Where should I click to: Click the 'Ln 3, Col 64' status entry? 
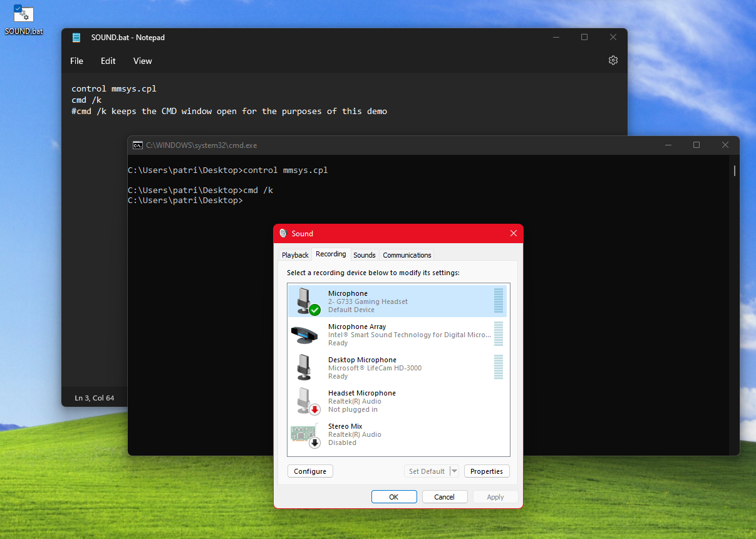pos(95,398)
